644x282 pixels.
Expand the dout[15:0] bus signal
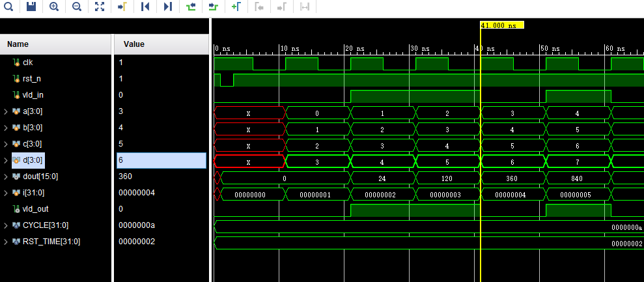click(x=6, y=176)
